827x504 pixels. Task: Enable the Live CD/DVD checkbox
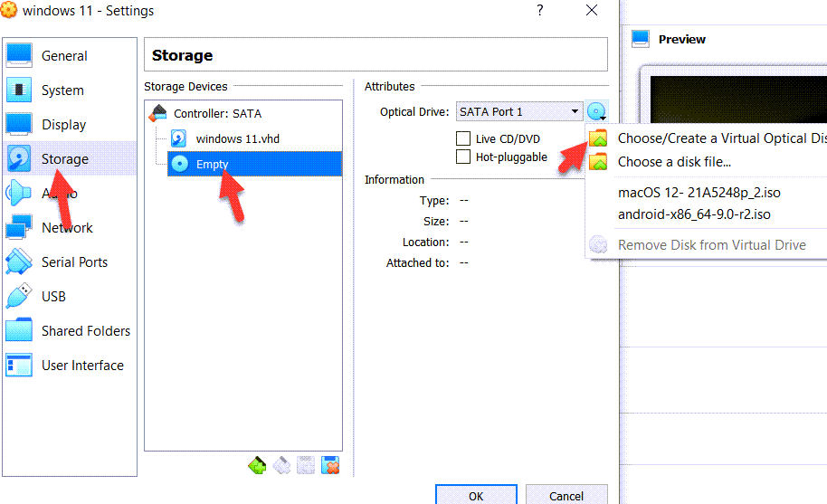[463, 138]
